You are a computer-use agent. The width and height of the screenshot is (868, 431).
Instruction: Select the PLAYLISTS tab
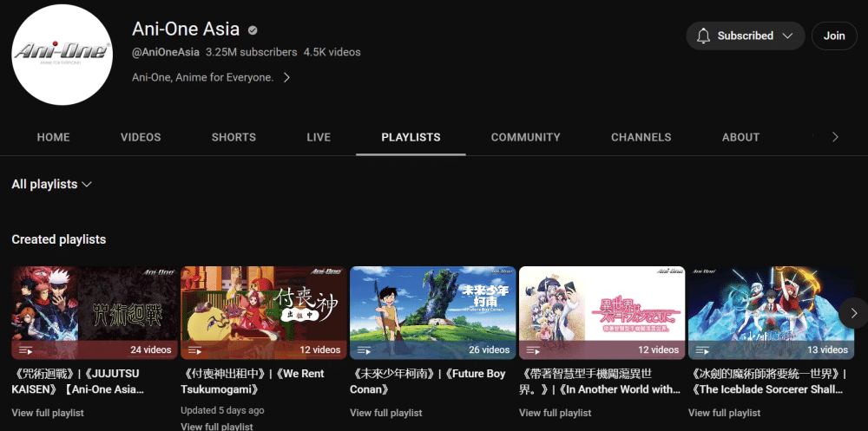tap(411, 137)
